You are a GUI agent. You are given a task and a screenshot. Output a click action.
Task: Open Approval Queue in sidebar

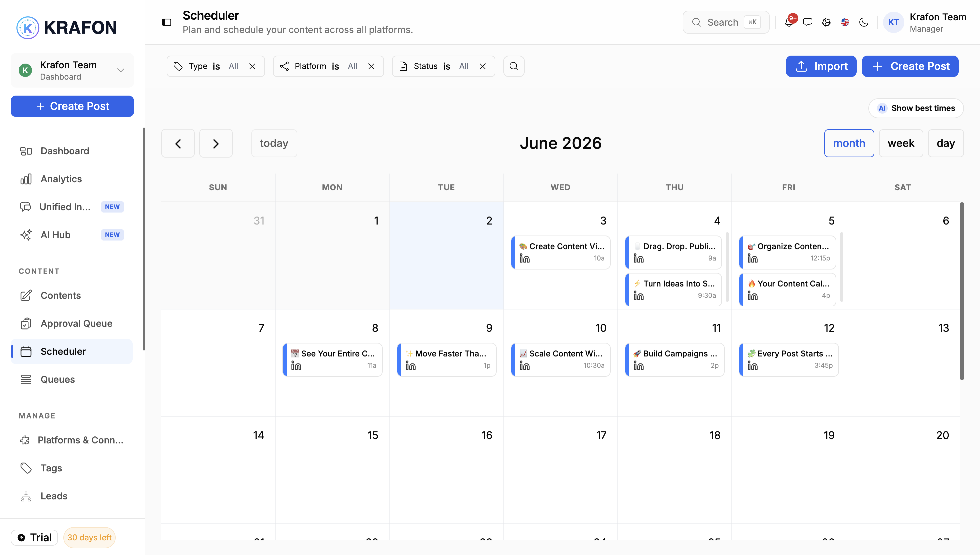(72, 323)
